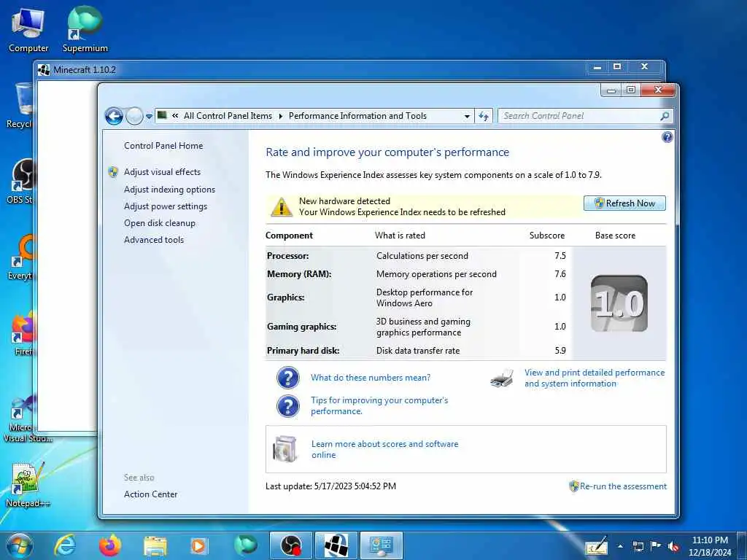Screen dimensions: 747x560
Task: Click Re-run the assessment
Action: pyautogui.click(x=623, y=486)
